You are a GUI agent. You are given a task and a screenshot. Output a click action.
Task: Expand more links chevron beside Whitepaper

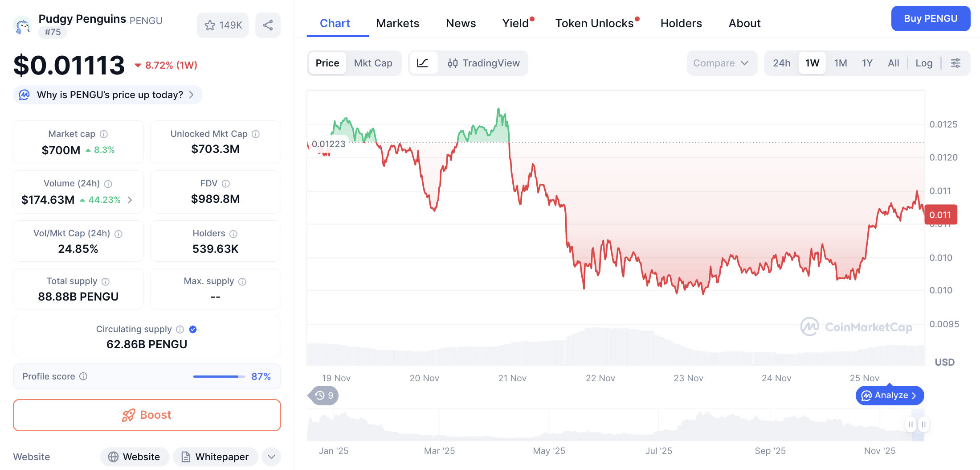(x=271, y=457)
